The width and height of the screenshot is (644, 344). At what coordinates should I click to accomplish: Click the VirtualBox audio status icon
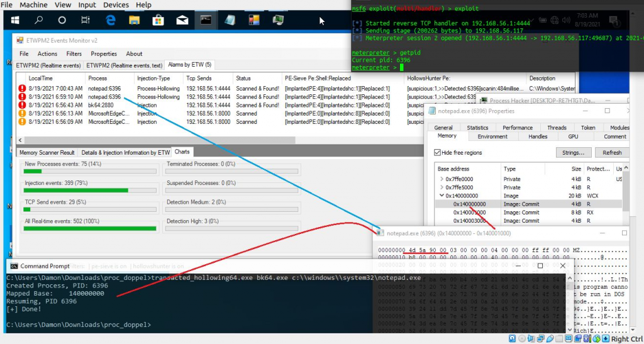[x=532, y=339]
